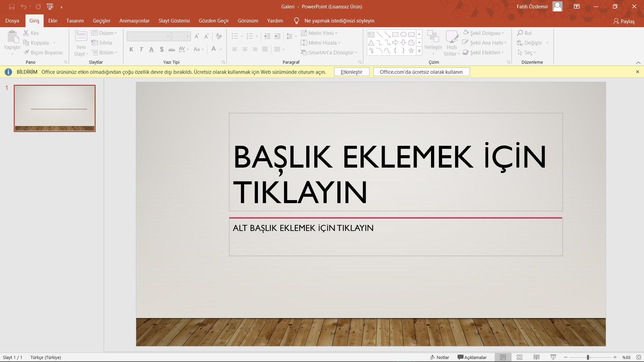Select the star shape in shapes gallery
This screenshot has width=644, height=362.
411,51
